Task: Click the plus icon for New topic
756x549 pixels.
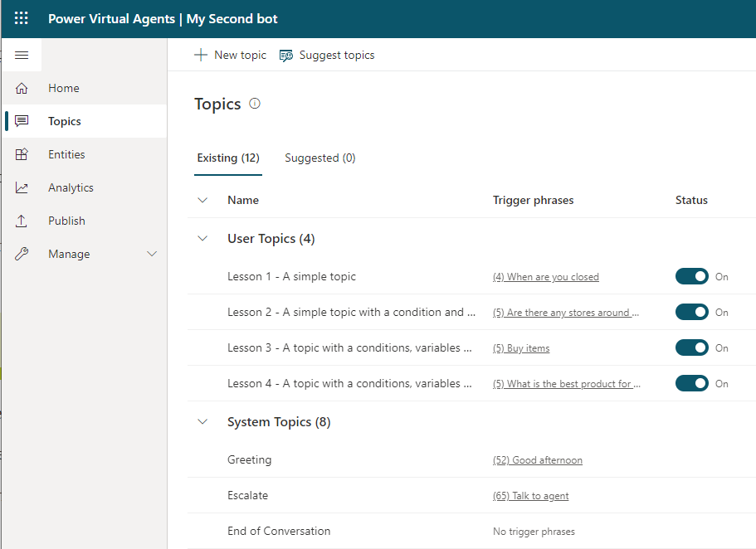Action: pyautogui.click(x=201, y=55)
